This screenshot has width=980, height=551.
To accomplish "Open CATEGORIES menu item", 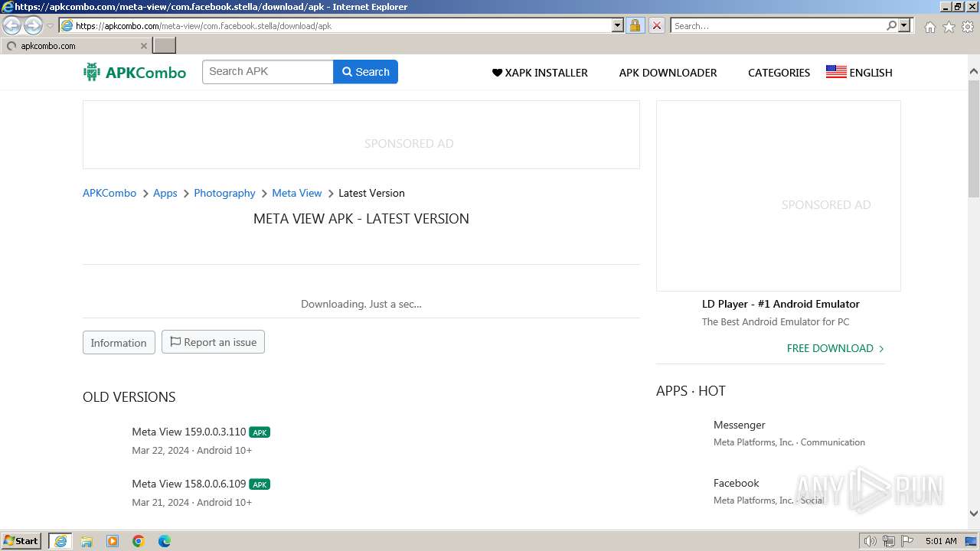I will click(779, 73).
